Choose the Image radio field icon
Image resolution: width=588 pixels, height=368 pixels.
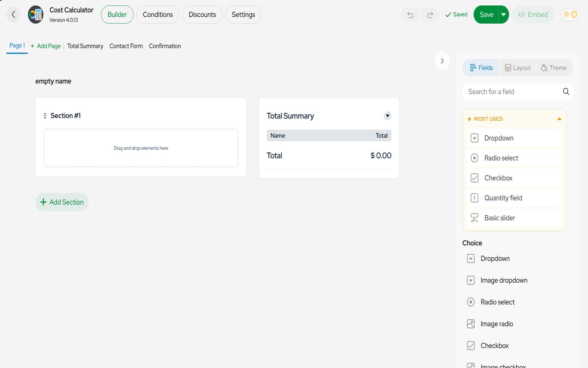click(471, 324)
